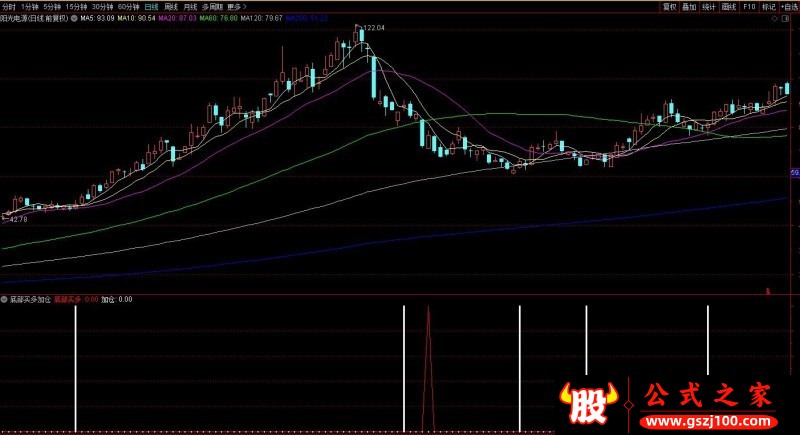Open F10 company information
The height and width of the screenshot is (435, 800).
point(749,6)
